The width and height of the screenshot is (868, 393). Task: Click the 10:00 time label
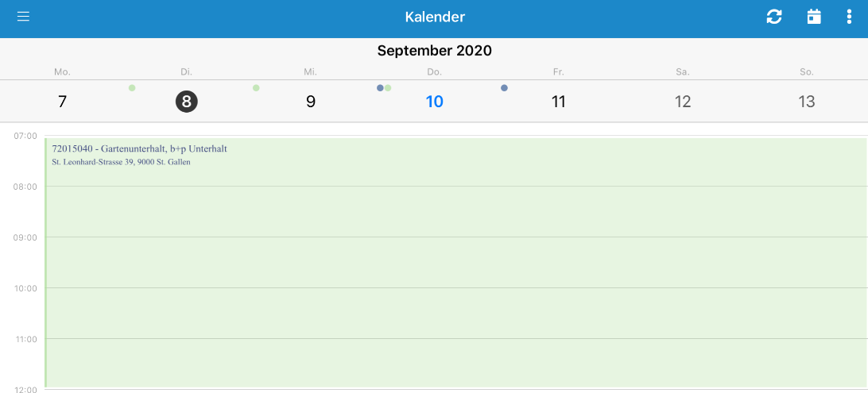(x=25, y=288)
